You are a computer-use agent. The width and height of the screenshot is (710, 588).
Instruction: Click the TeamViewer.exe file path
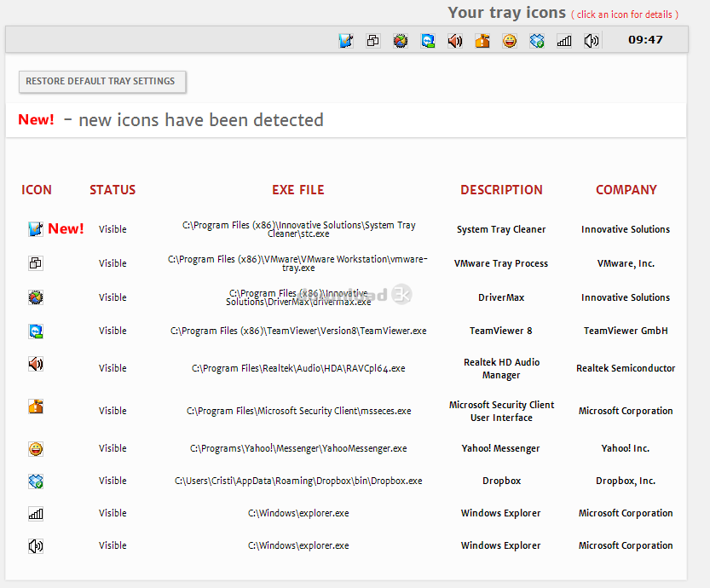tap(298, 331)
